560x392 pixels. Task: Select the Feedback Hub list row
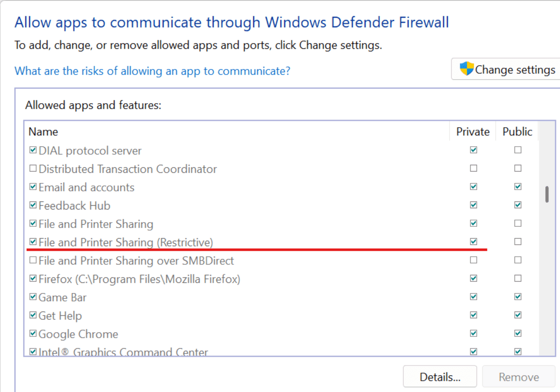tap(282, 205)
